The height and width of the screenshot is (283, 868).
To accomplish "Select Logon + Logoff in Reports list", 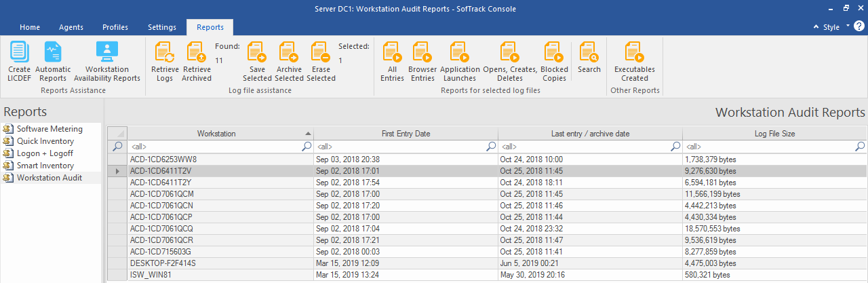I will 45,153.
